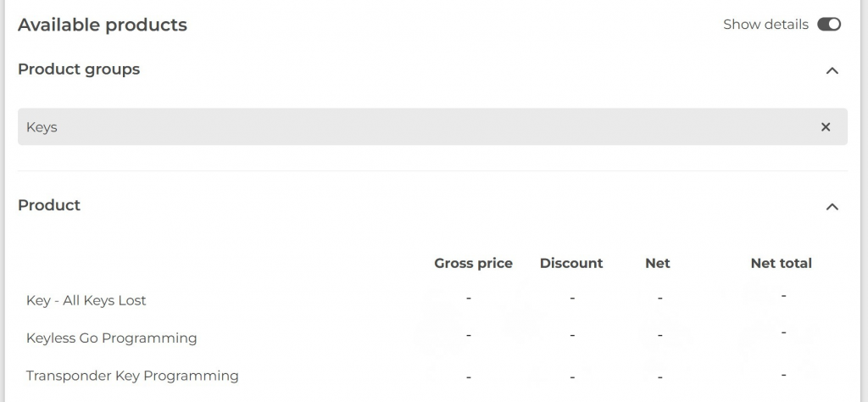Viewport: 868px width, 402px height.
Task: Click the Net total column header
Action: coord(781,263)
